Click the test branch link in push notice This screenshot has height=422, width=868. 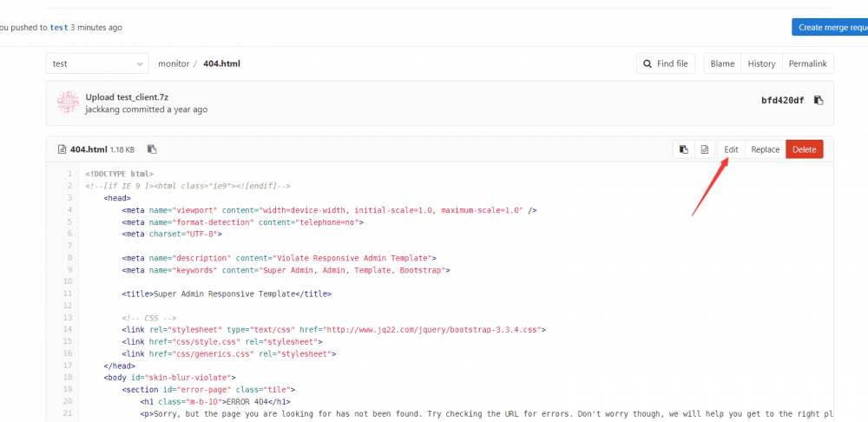point(59,27)
